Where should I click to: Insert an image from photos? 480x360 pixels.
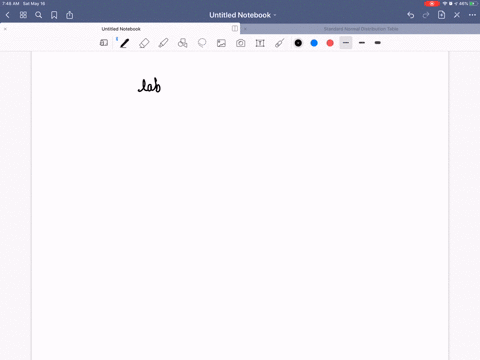click(x=221, y=43)
